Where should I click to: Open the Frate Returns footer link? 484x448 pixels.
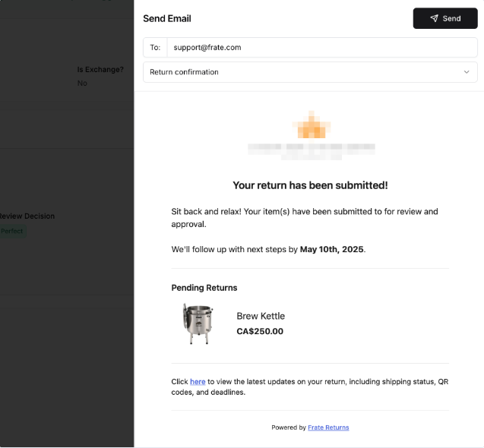point(328,427)
